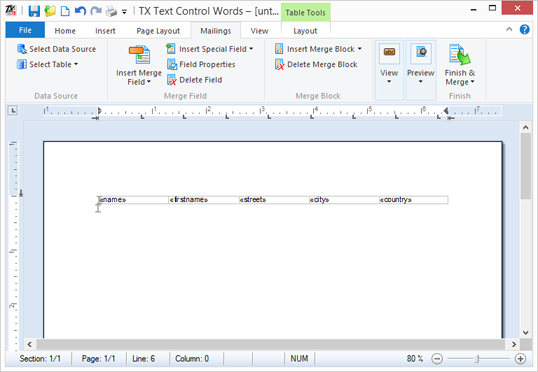Click the Select Data Source database icon
The image size is (538, 372).
[x=22, y=49]
